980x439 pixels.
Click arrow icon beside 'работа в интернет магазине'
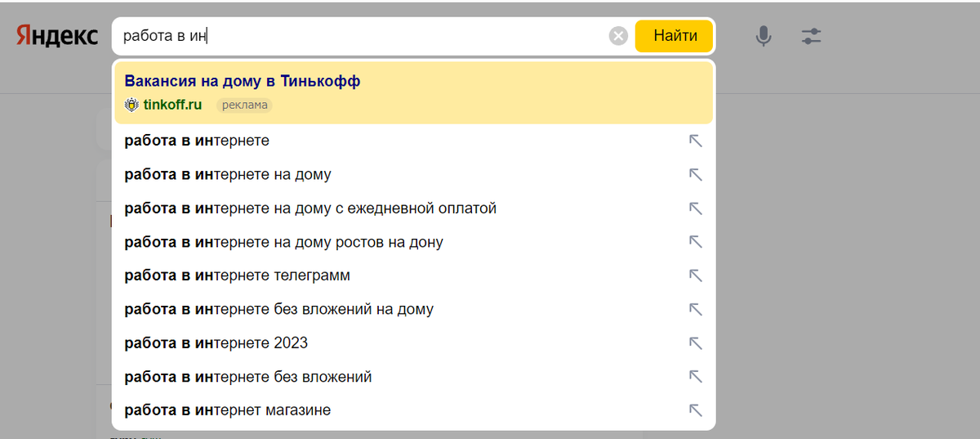(696, 410)
